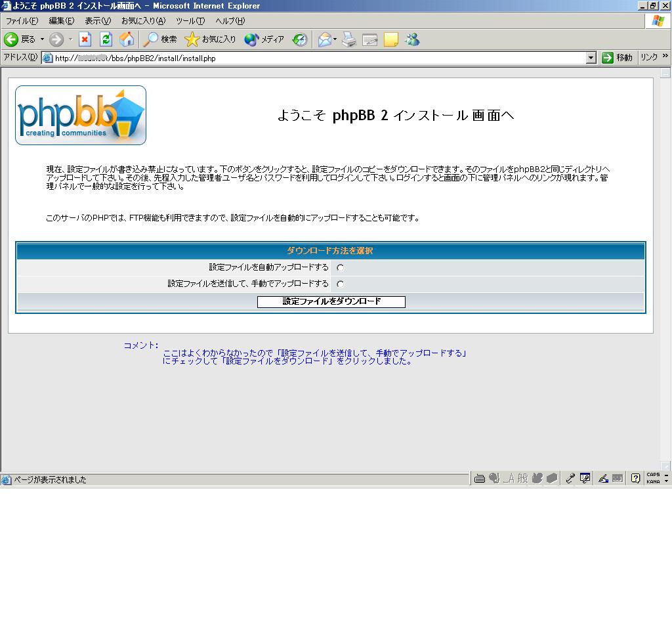
Task: Click the IME 般 conversion mode icon
Action: [x=523, y=478]
